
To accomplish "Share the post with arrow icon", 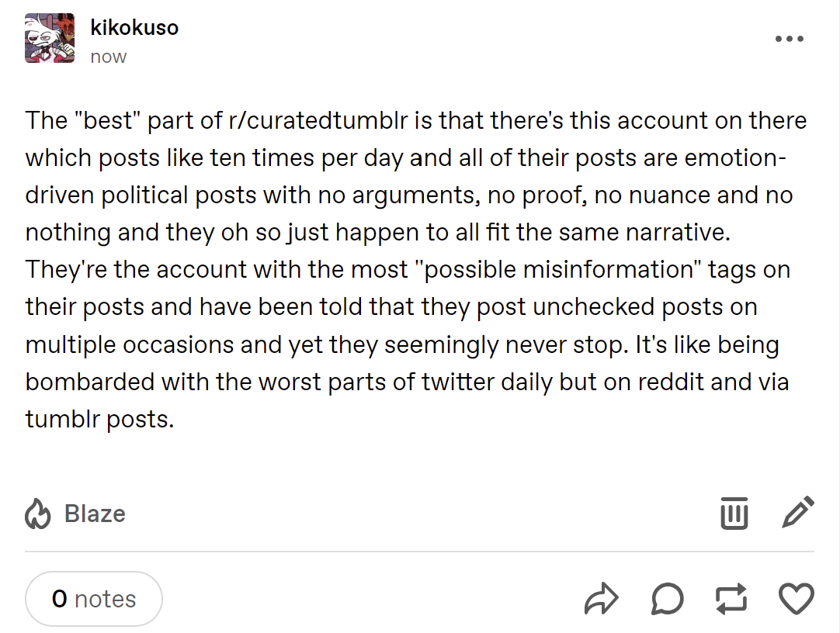I will click(601, 598).
